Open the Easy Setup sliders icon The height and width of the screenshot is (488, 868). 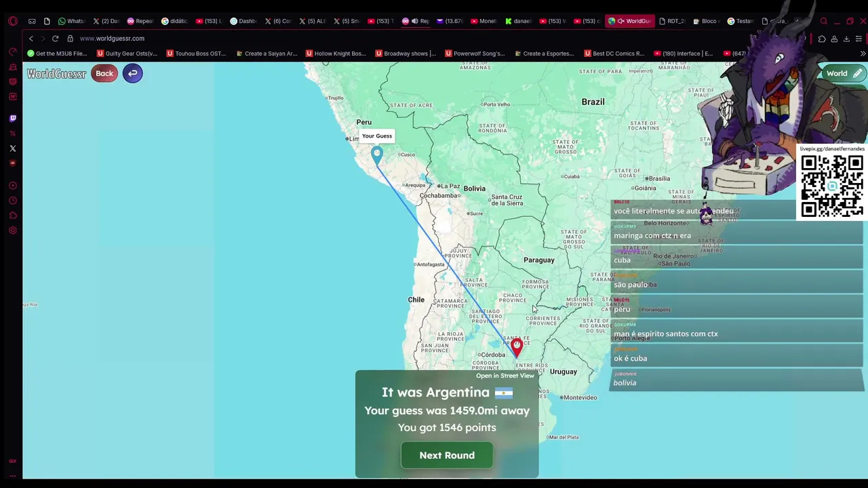(859, 39)
